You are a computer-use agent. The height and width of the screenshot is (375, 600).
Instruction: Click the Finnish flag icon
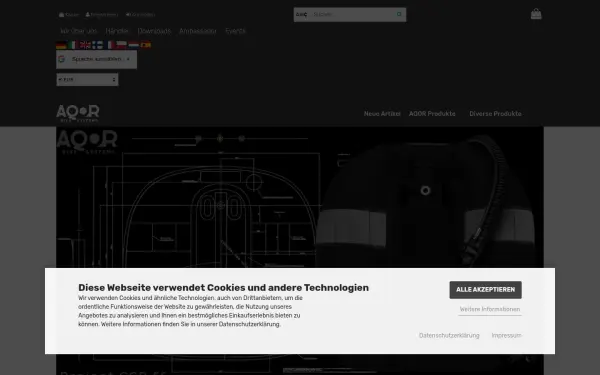[x=98, y=45]
